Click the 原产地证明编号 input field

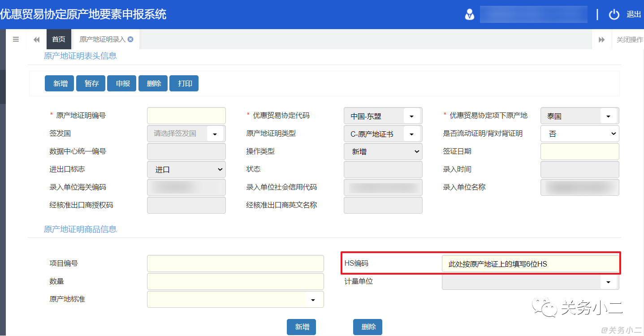tap(186, 116)
